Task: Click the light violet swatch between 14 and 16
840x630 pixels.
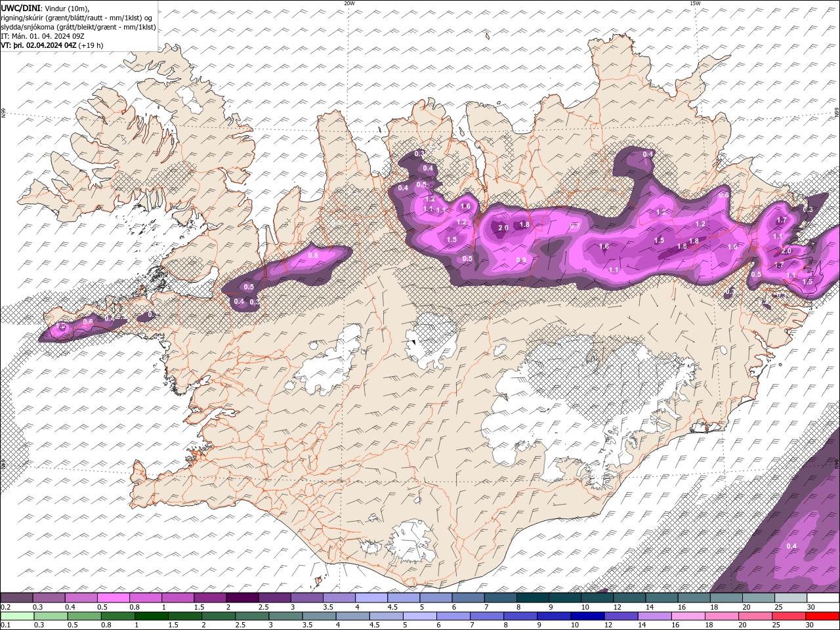Action: point(654,616)
